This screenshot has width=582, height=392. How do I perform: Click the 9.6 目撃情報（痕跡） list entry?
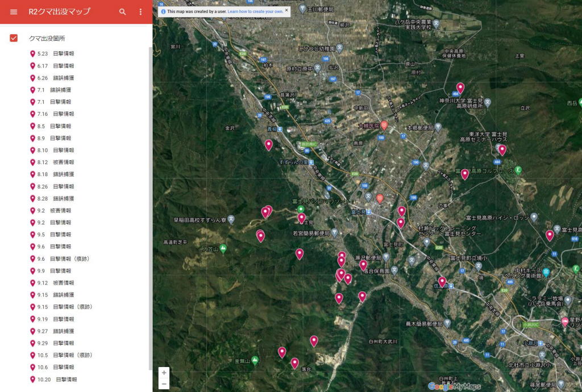click(x=63, y=258)
